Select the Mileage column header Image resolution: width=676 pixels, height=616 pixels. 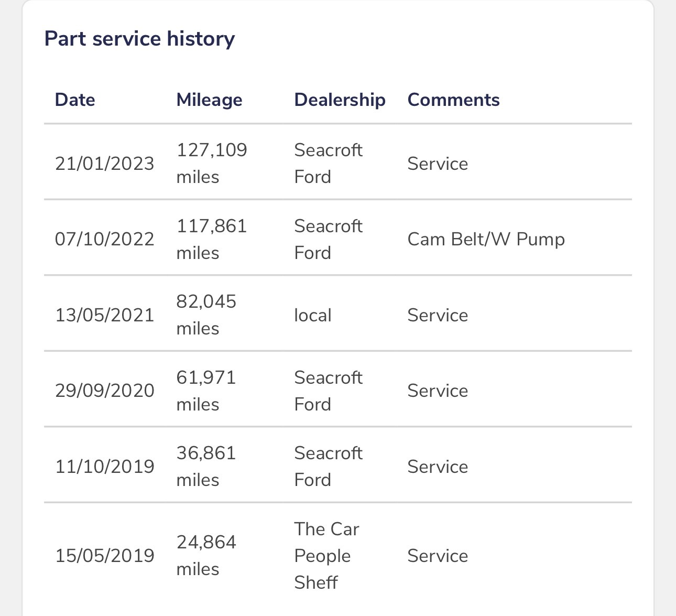[209, 100]
